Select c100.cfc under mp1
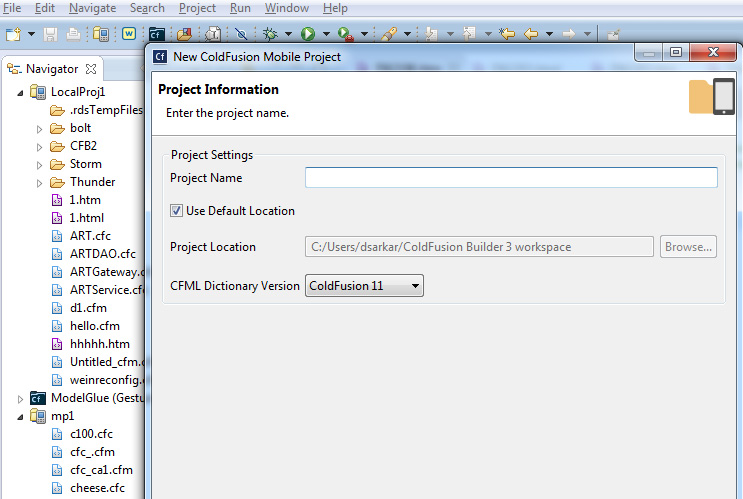This screenshot has height=499, width=743. pos(82,434)
